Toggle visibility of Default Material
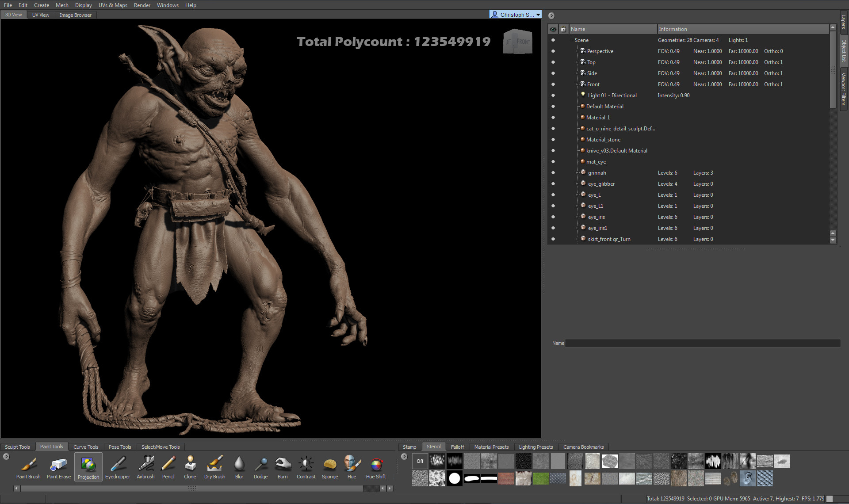849x504 pixels. pos(553,107)
